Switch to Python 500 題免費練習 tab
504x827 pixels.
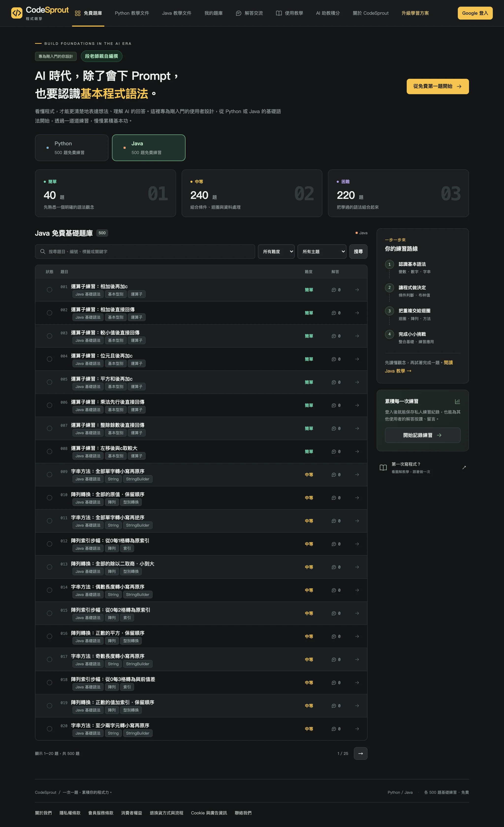71,148
